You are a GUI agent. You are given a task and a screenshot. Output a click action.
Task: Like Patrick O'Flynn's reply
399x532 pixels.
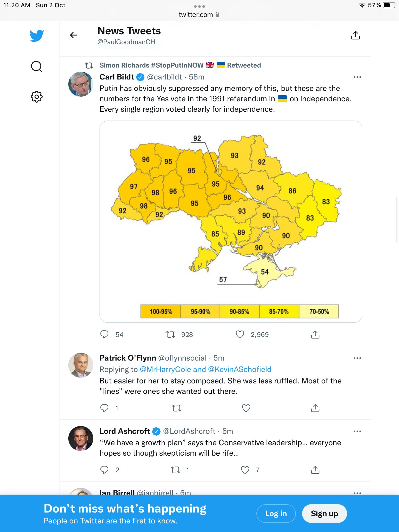[x=246, y=408]
